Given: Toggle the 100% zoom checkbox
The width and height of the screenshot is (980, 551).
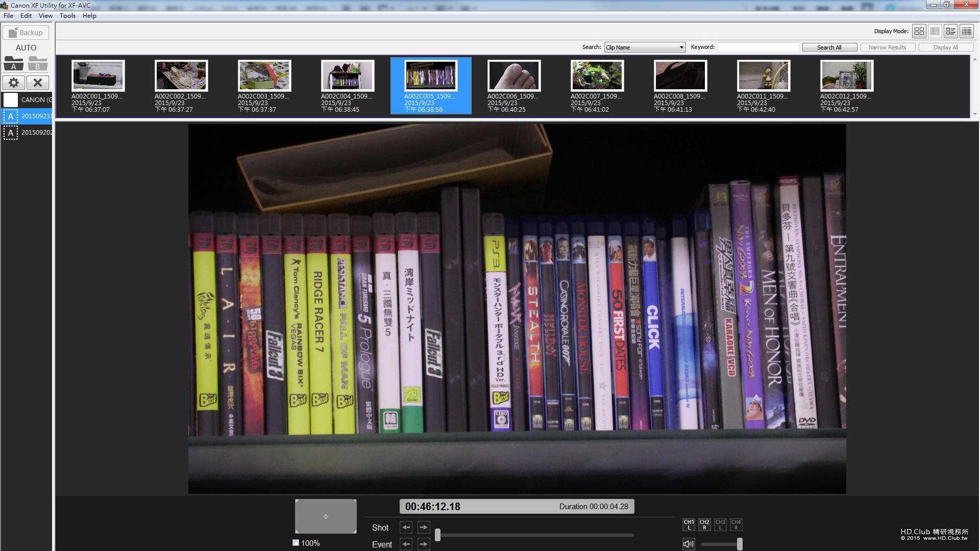Looking at the screenshot, I should click(x=296, y=543).
